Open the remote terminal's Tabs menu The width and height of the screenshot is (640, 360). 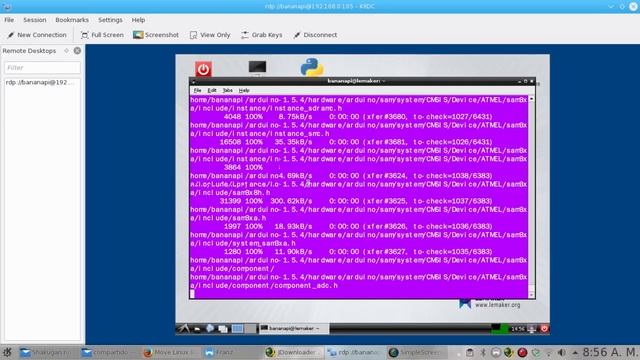[x=227, y=90]
